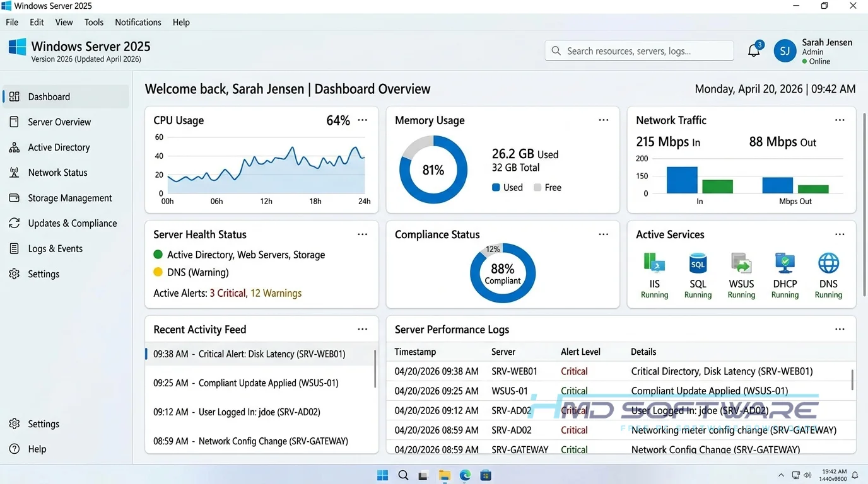
Task: Select the IIS service icon
Action: tap(654, 263)
